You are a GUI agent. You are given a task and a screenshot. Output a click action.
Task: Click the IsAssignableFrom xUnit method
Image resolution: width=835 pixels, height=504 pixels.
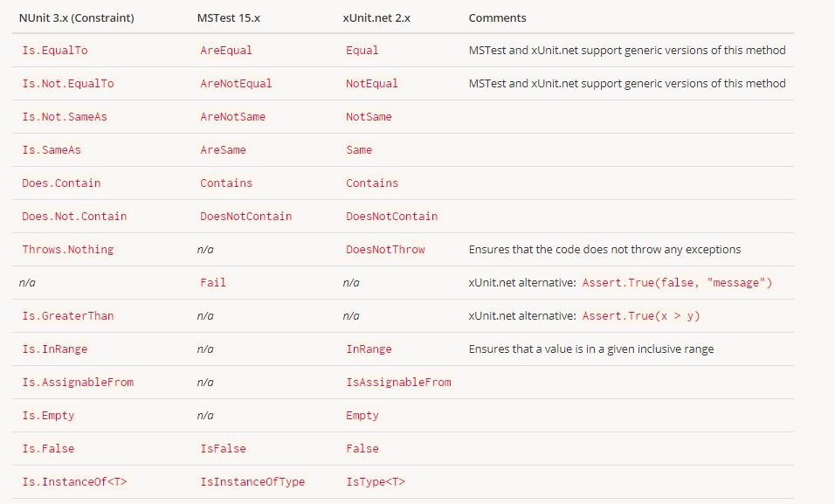point(398,383)
